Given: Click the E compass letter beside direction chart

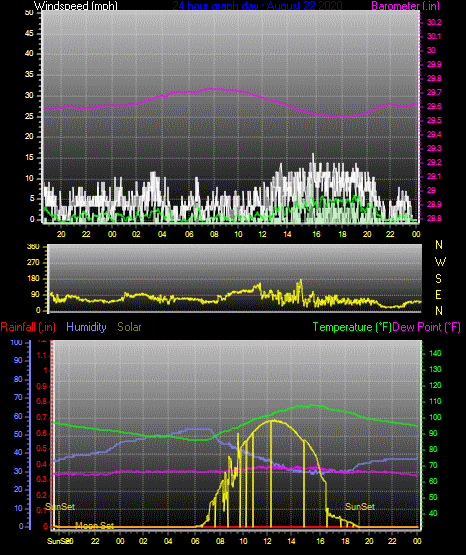Looking at the screenshot, I should pyautogui.click(x=438, y=294).
